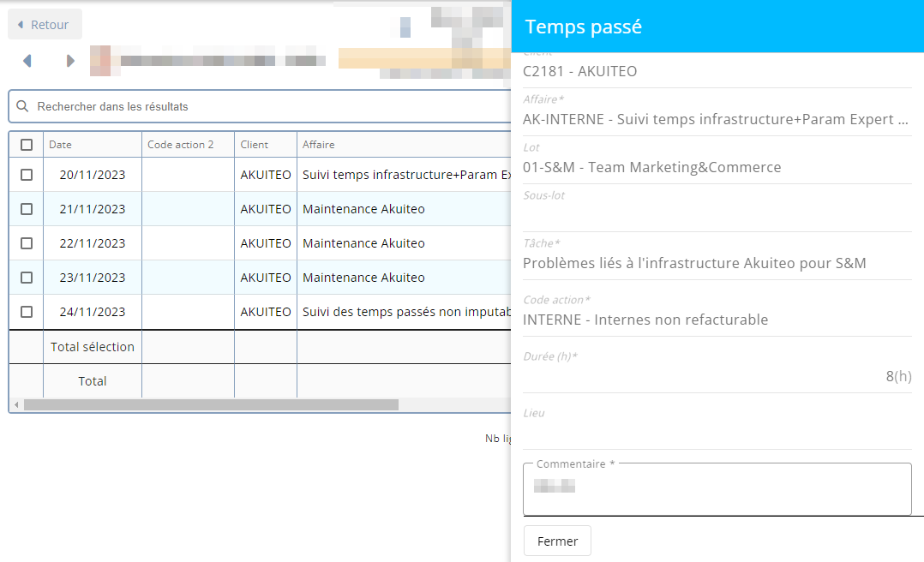The image size is (924, 562).
Task: Sort by the Affaire column header
Action: tap(405, 145)
